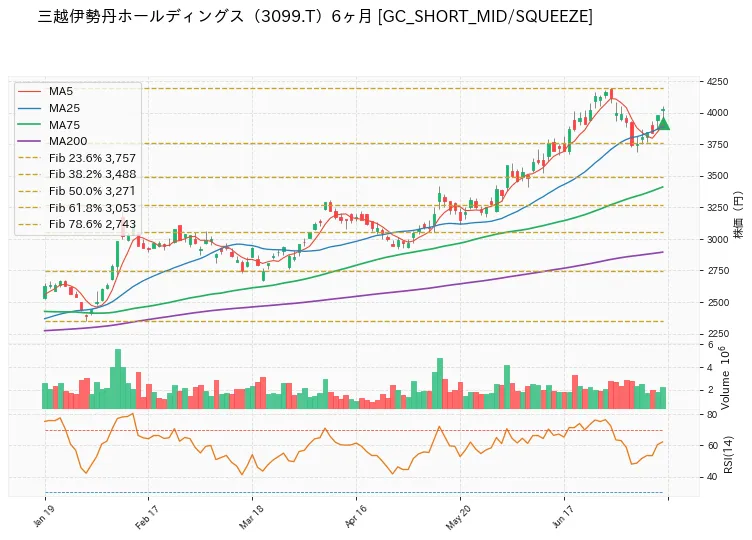This screenshot has height=540, width=752.
Task: Click the RSI(14) axis label
Action: pos(728,455)
